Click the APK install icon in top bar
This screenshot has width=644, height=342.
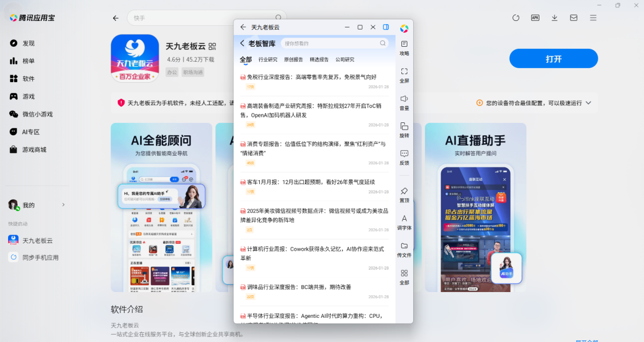[535, 18]
